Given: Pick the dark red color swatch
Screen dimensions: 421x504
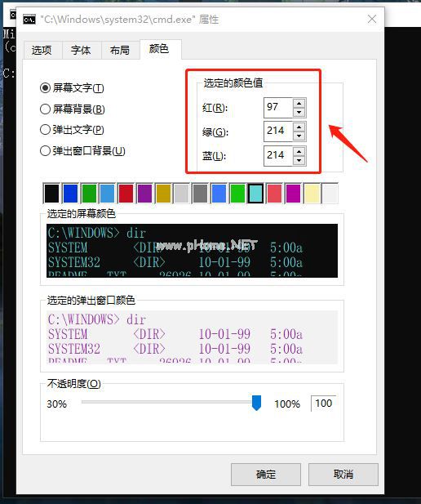Looking at the screenshot, I should coord(126,194).
